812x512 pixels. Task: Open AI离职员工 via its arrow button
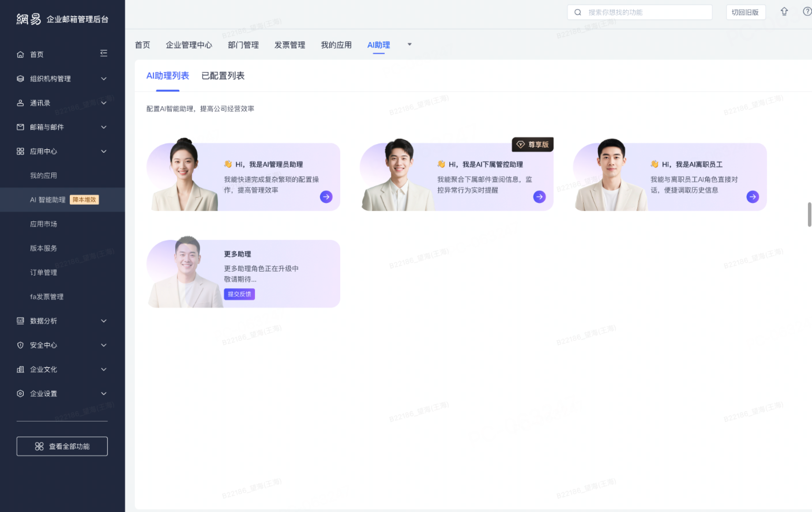[753, 197]
